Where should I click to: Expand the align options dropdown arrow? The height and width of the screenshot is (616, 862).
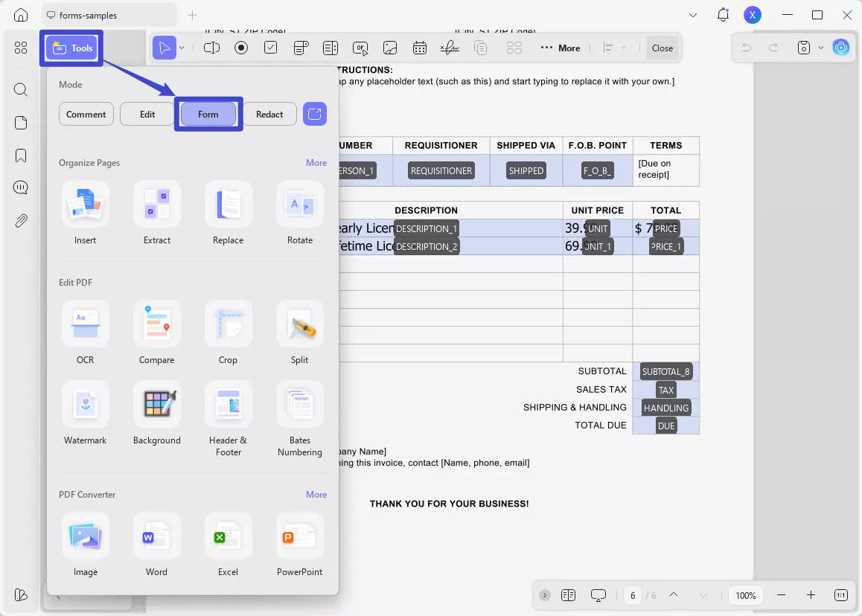tap(623, 48)
